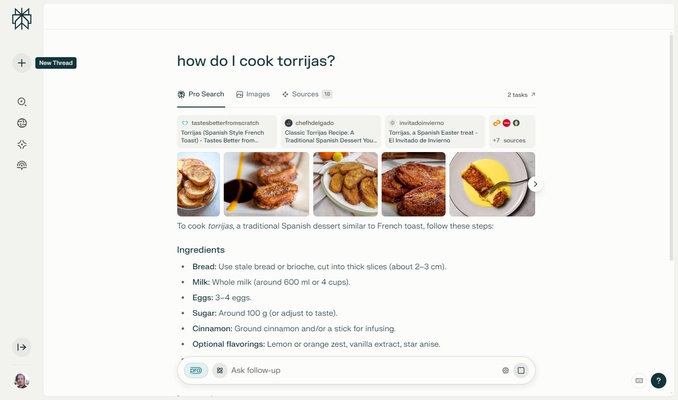Open the Discover globe icon in sidebar
Viewport: 678px width, 400px height.
coord(22,123)
